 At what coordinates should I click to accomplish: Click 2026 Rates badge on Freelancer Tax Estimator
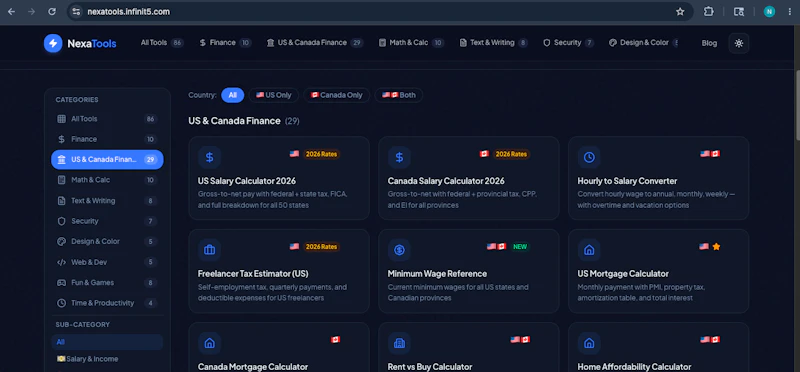(321, 246)
